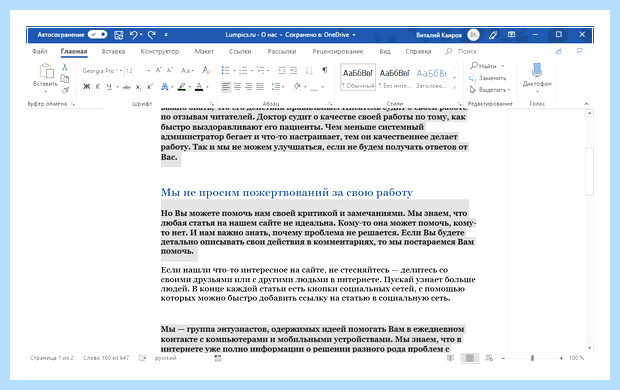Open the text effects A icon
The width and height of the screenshot is (620, 390).
pyautogui.click(x=164, y=87)
